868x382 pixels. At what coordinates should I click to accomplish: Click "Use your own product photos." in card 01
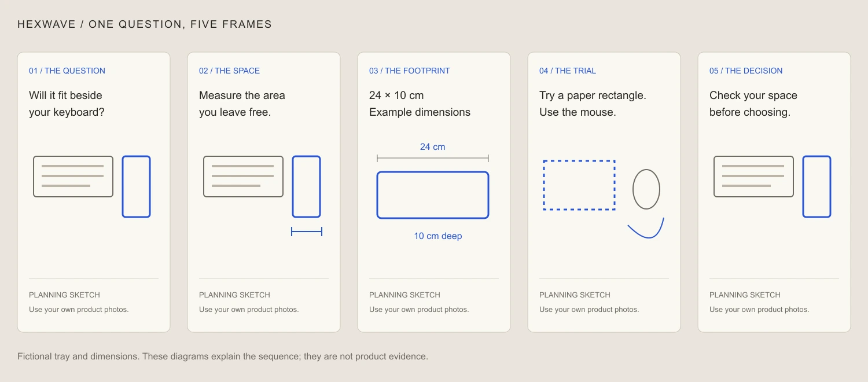pyautogui.click(x=79, y=310)
